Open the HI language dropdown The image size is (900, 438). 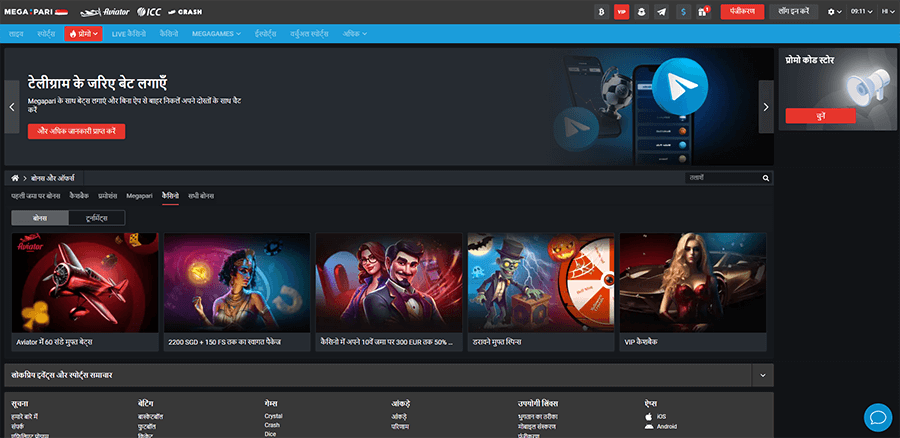(887, 11)
